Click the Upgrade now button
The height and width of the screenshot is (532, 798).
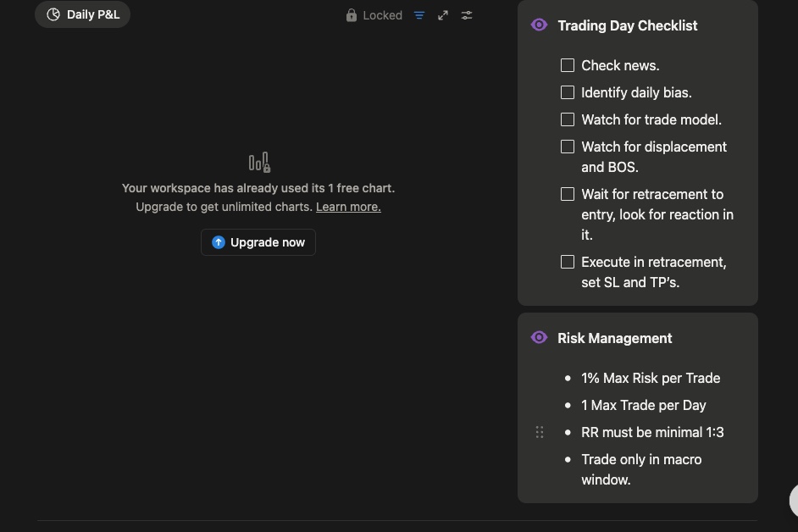point(258,242)
